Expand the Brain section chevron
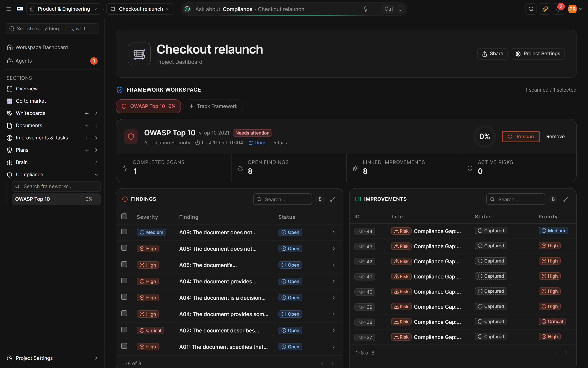 point(96,162)
